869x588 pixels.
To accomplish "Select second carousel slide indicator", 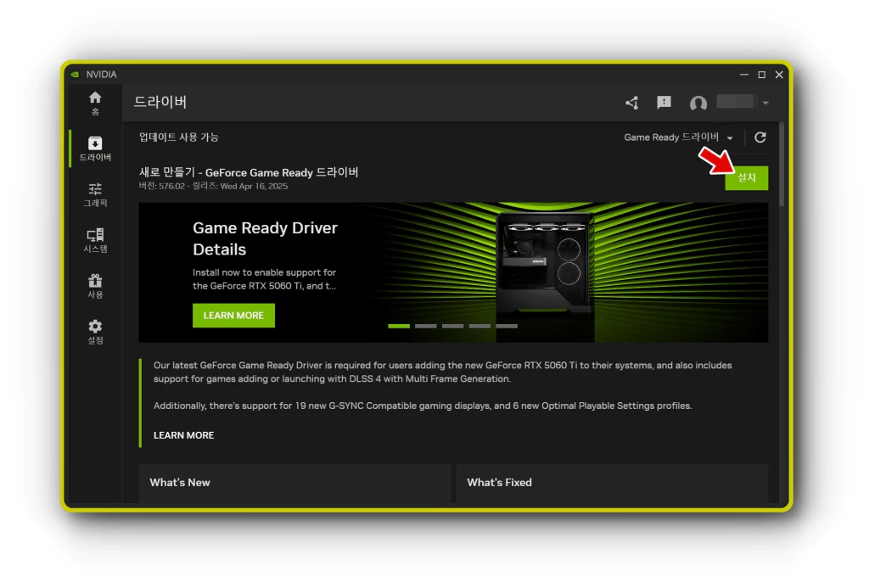I will [x=426, y=326].
